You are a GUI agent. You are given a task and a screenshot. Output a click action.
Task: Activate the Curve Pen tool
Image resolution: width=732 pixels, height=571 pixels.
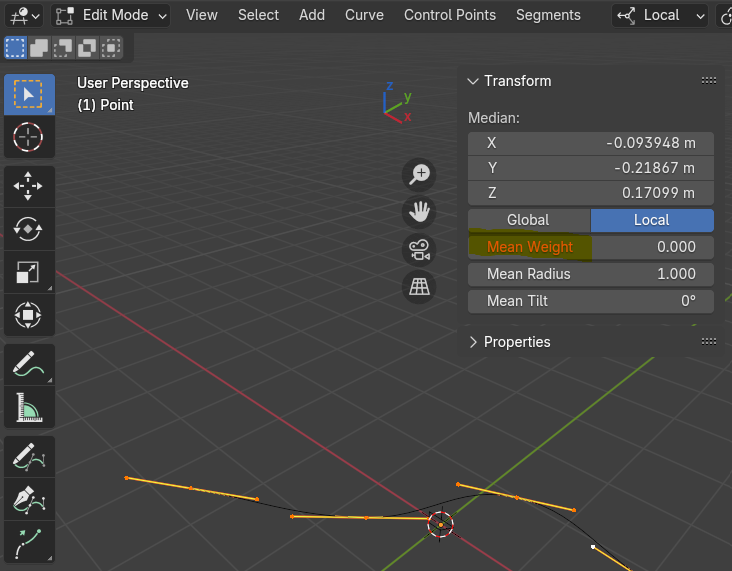29,500
